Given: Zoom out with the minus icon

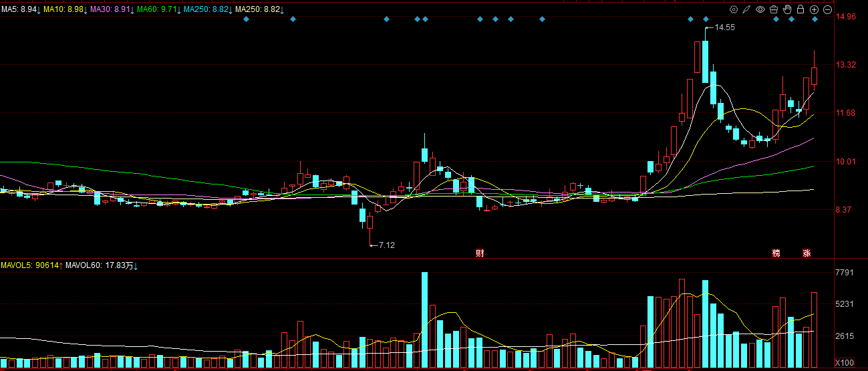Looking at the screenshot, I should click(827, 9).
